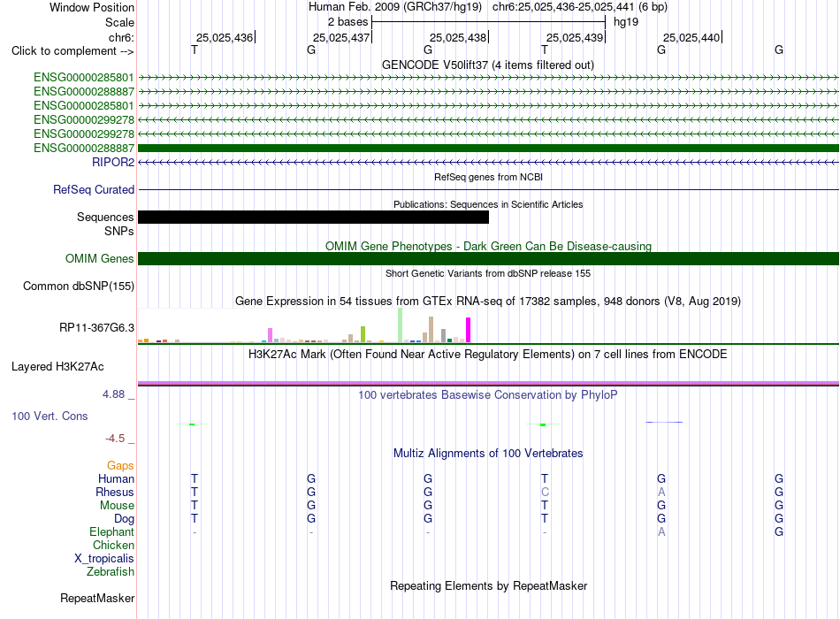Click the tall light-green GTEx expression bar
840x619 pixels.
(401, 325)
